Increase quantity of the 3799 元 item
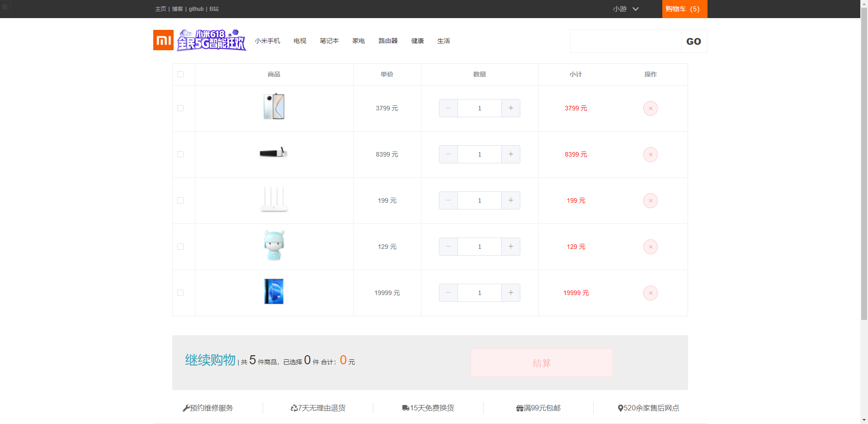The height and width of the screenshot is (424, 868). [x=511, y=108]
